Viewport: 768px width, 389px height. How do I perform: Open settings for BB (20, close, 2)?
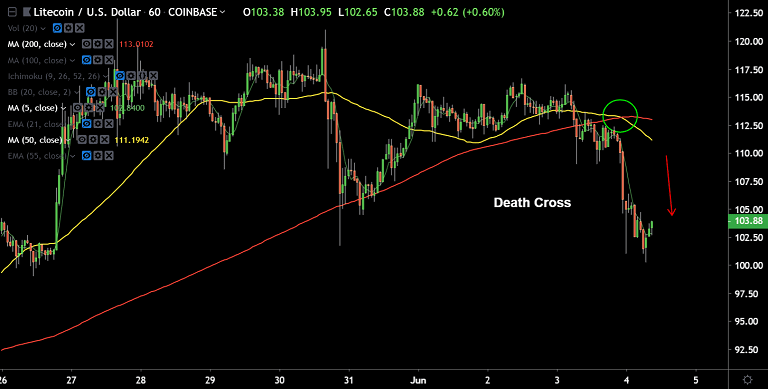tap(102, 92)
